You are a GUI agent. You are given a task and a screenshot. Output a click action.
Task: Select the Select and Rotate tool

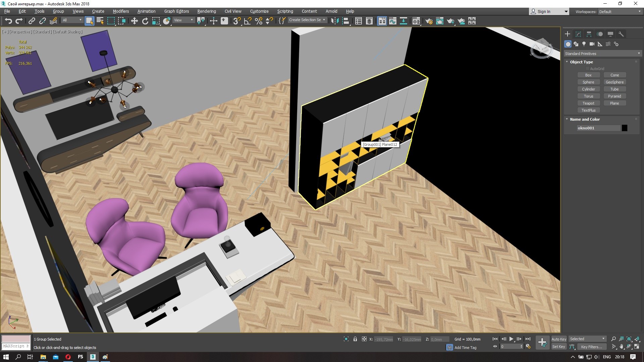pos(145,21)
